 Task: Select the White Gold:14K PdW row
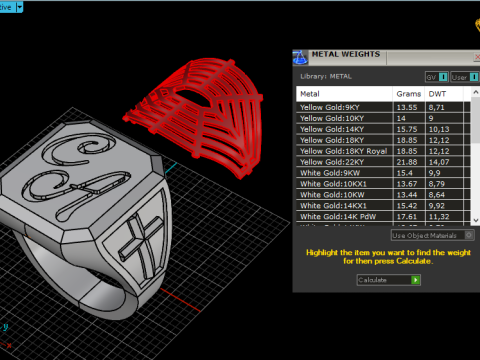tap(383, 217)
